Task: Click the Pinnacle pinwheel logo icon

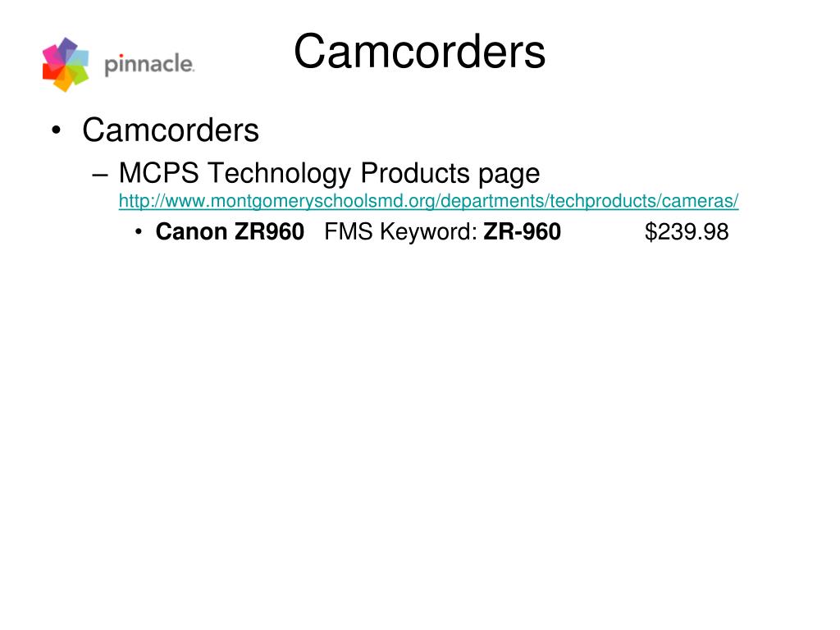Action: pos(66,64)
